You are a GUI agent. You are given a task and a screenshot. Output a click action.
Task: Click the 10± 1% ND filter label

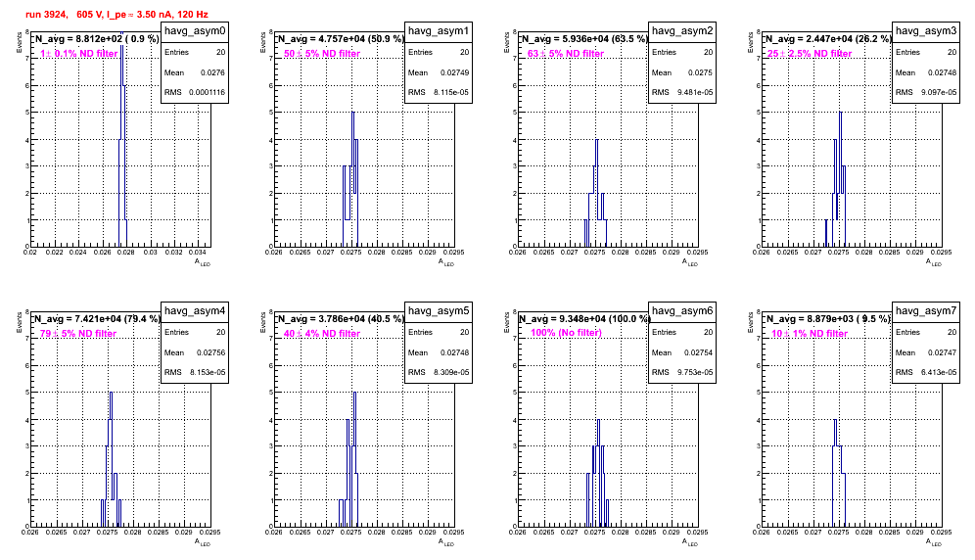(810, 334)
